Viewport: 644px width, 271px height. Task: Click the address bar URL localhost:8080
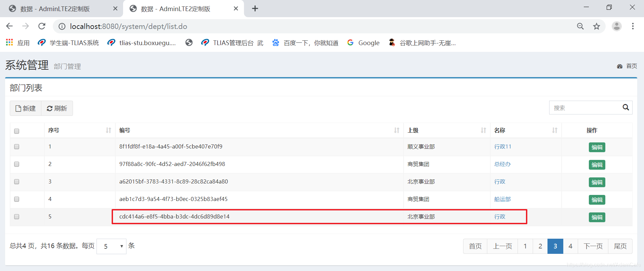tap(128, 26)
